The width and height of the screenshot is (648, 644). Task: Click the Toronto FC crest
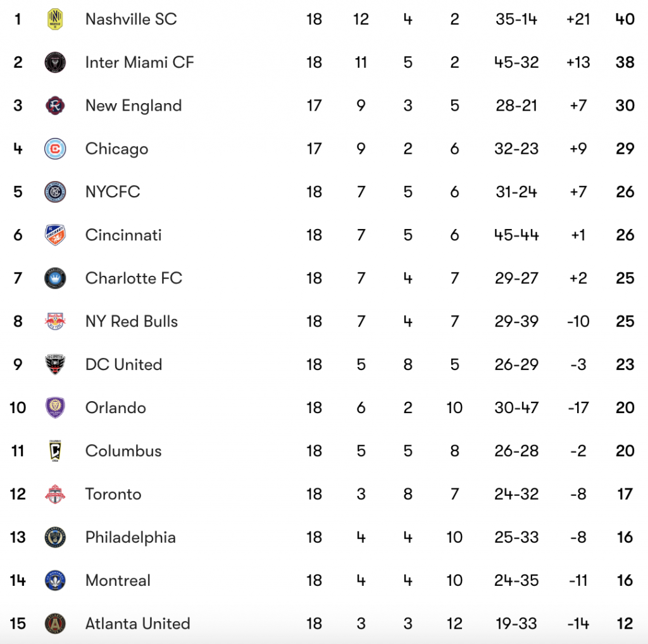55,494
